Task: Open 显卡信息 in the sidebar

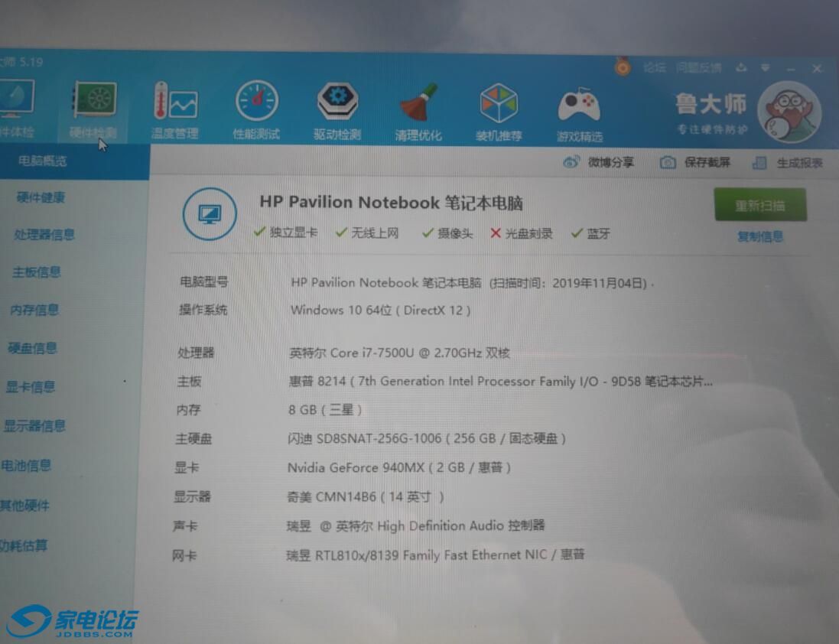Action: (30, 387)
